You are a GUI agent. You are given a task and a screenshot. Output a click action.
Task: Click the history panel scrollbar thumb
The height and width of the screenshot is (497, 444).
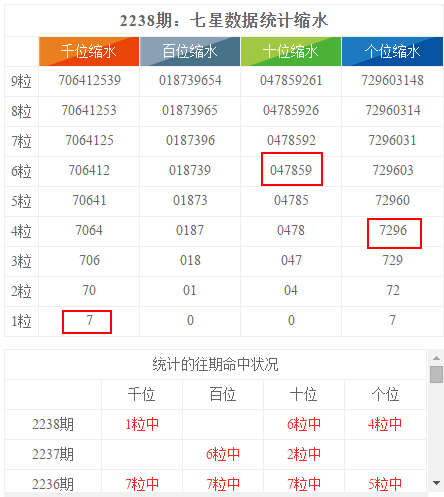(436, 375)
